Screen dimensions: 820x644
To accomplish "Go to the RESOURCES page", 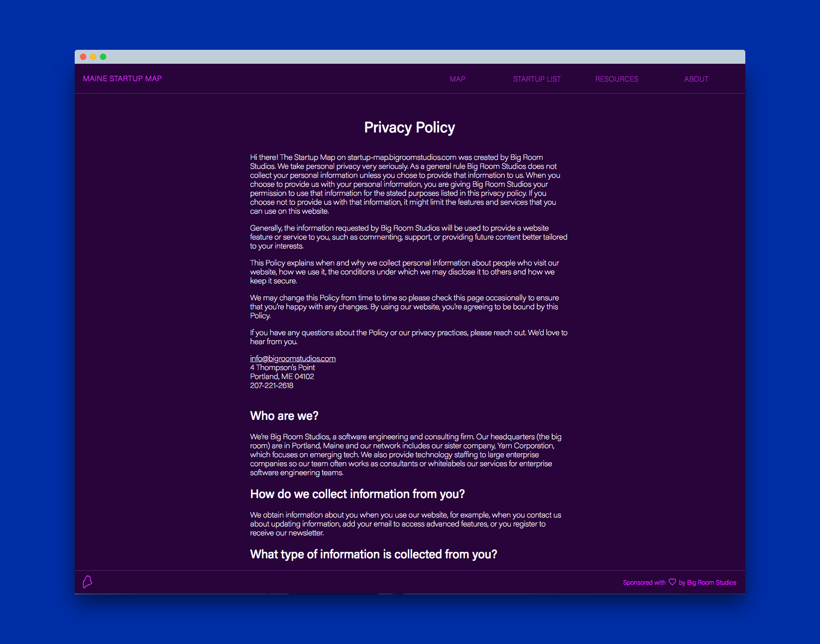I will [616, 79].
